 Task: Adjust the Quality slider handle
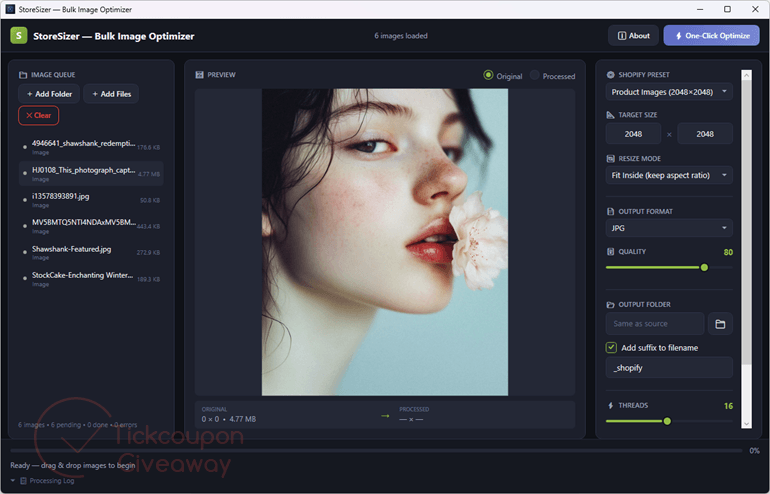pyautogui.click(x=704, y=268)
